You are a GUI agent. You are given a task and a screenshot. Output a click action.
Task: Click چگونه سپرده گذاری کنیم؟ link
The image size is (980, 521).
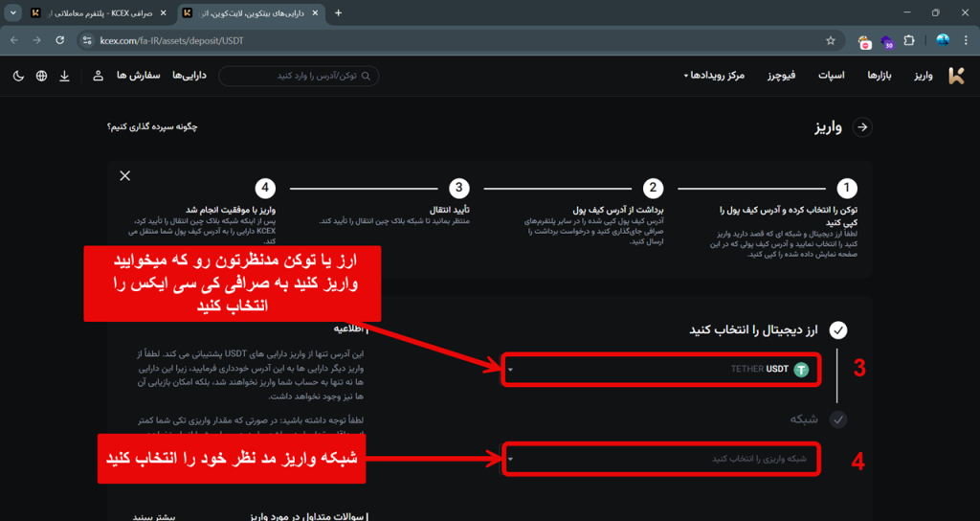(x=152, y=127)
